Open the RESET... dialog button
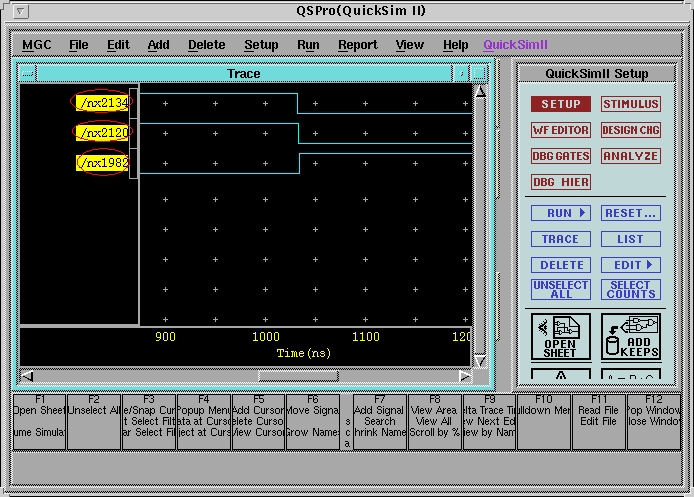Image resolution: width=694 pixels, height=497 pixels. click(x=630, y=213)
